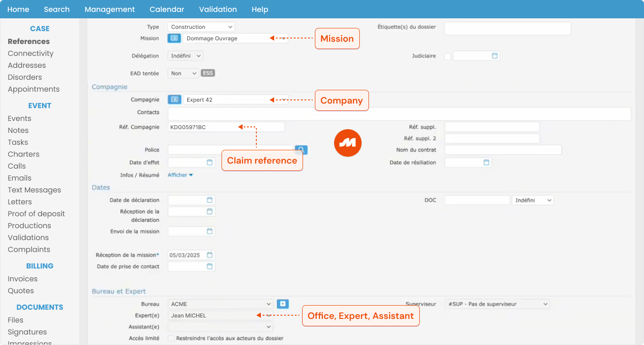Viewport: 644px width, 345px height.
Task: Open the Date de résiliation calendar picker
Action: (x=487, y=162)
